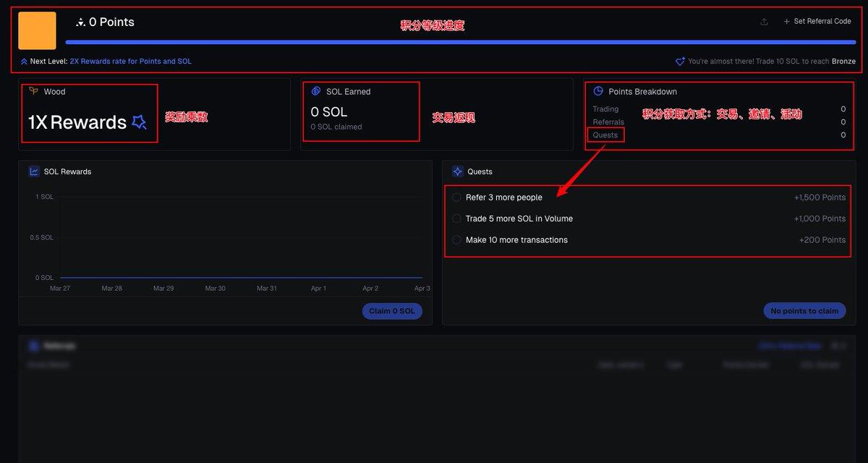Click the orange profile avatar square
Viewport: 868px width, 463px height.
click(x=37, y=30)
